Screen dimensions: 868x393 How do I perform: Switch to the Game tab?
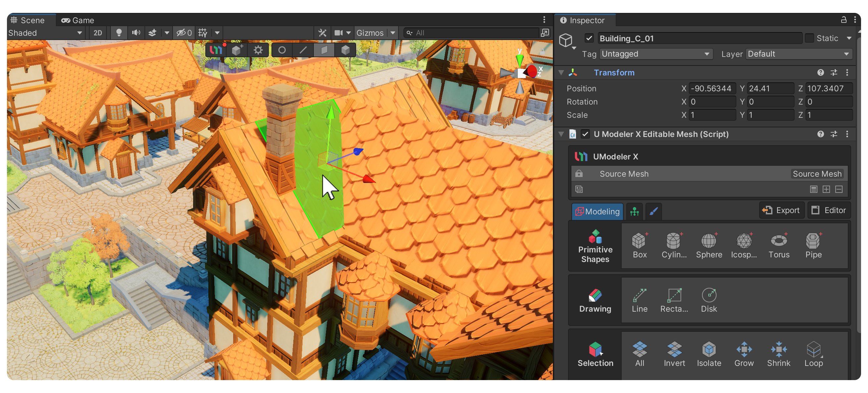[78, 20]
